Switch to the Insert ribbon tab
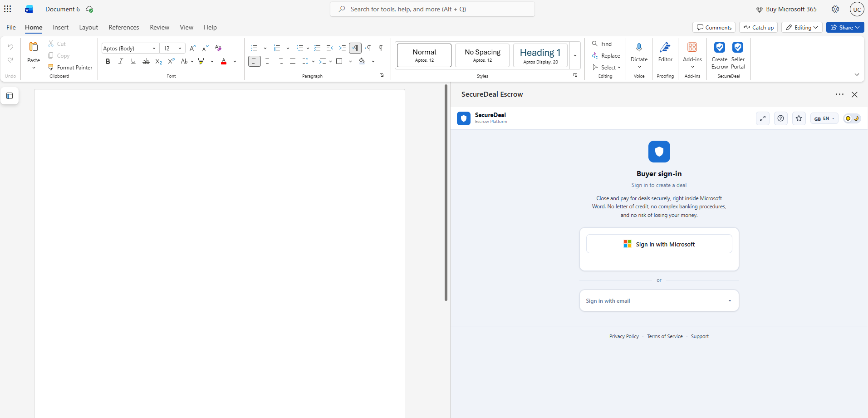The image size is (868, 418). point(60,27)
